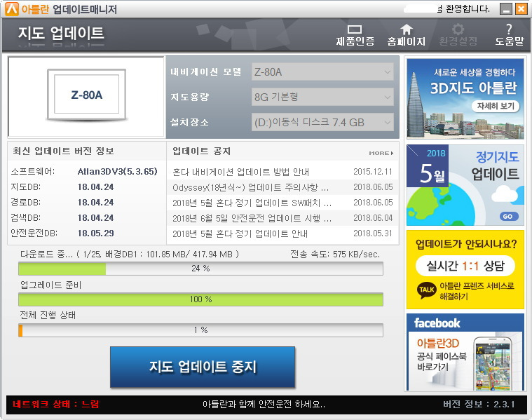Minimize the 아틀란 업데이트매니저 window

pos(506,9)
